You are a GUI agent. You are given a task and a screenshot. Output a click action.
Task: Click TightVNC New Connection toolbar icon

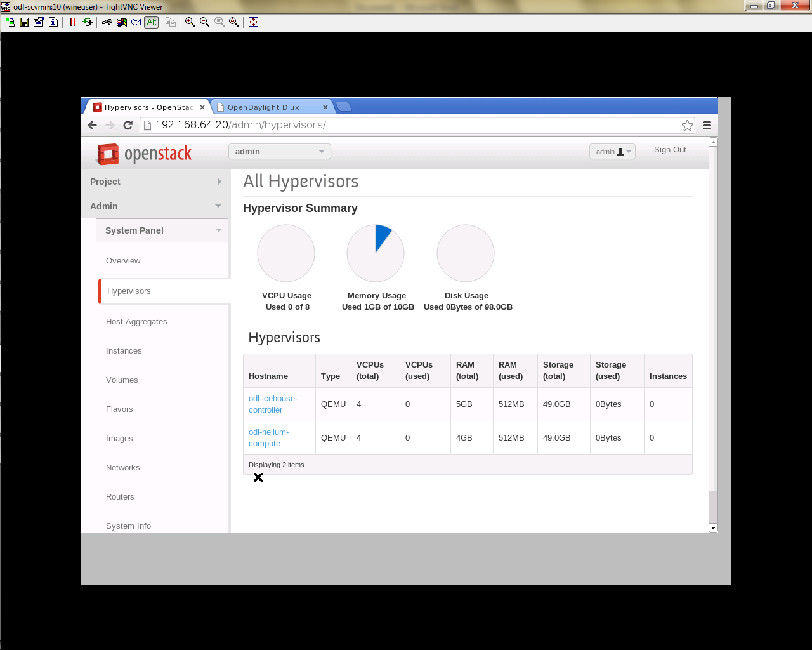(x=10, y=22)
